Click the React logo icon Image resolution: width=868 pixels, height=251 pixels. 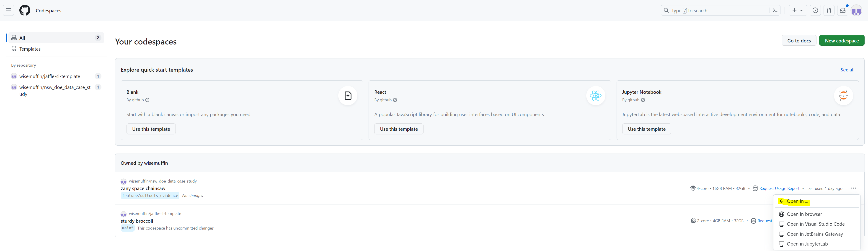click(596, 96)
